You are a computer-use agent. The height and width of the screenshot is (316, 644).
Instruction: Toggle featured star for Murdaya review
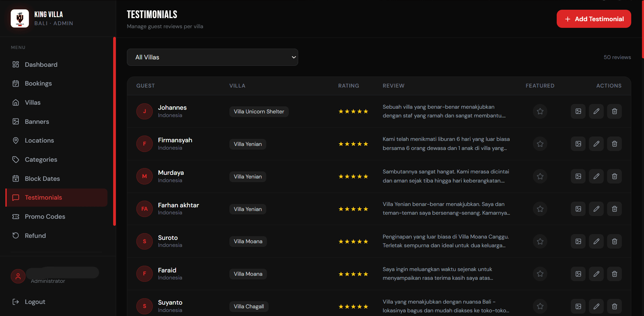(540, 176)
